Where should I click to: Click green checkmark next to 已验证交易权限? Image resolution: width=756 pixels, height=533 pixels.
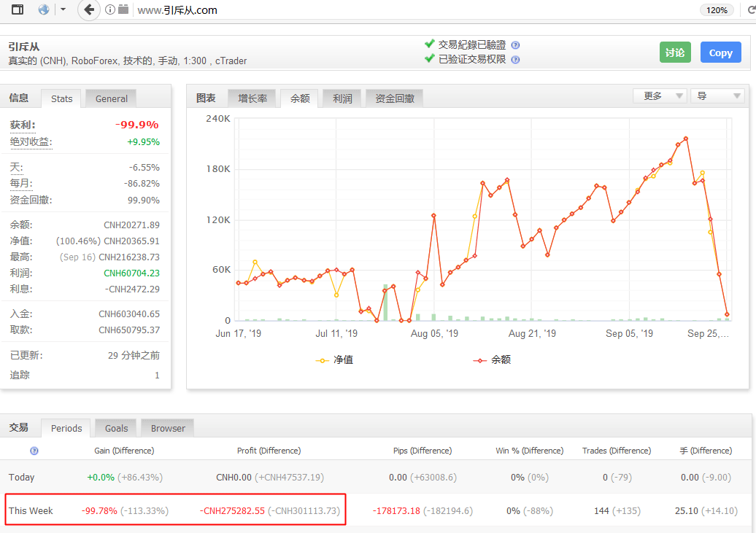click(430, 58)
